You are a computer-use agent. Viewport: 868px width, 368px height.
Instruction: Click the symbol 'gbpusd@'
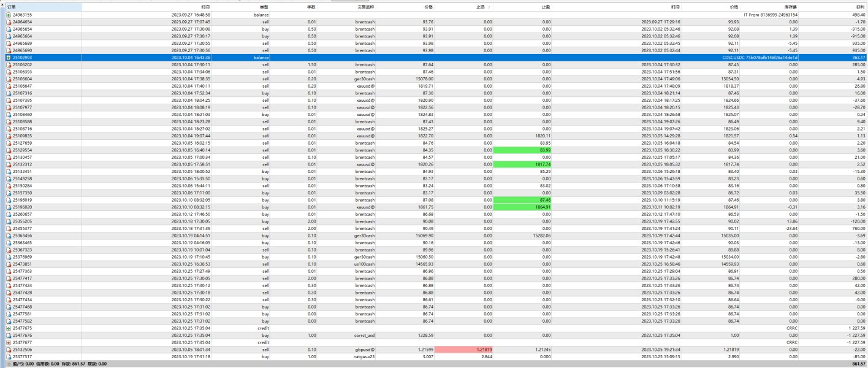[366, 350]
